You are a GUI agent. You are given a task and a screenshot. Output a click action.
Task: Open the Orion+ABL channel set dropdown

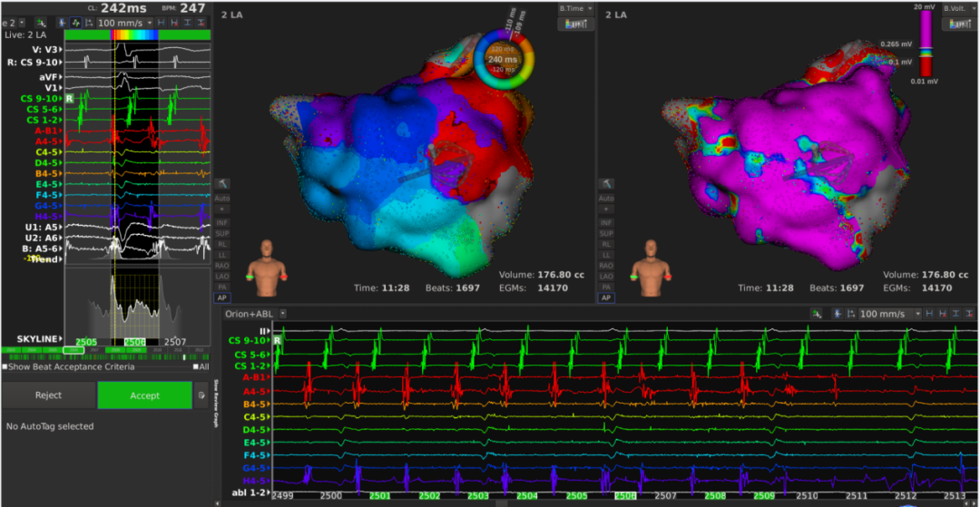(255, 313)
